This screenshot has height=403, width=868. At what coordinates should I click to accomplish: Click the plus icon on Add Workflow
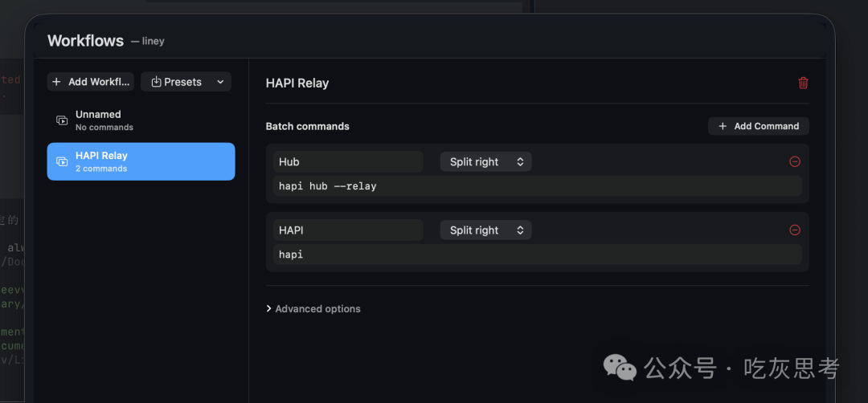(x=56, y=82)
